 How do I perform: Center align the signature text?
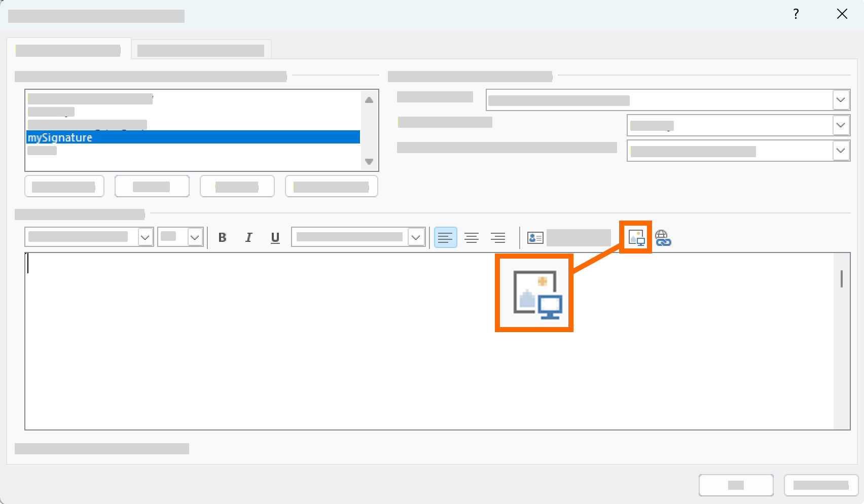(x=472, y=237)
